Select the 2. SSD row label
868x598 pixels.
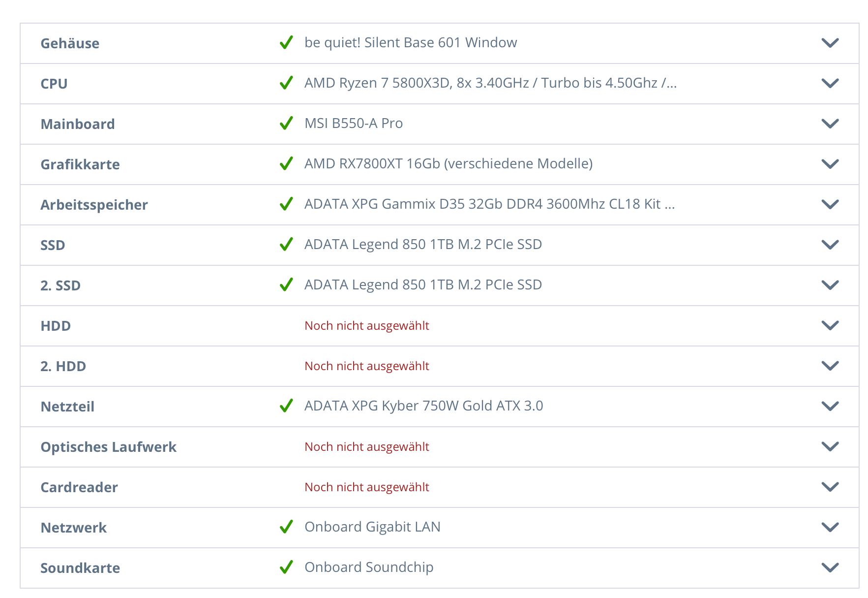point(60,285)
